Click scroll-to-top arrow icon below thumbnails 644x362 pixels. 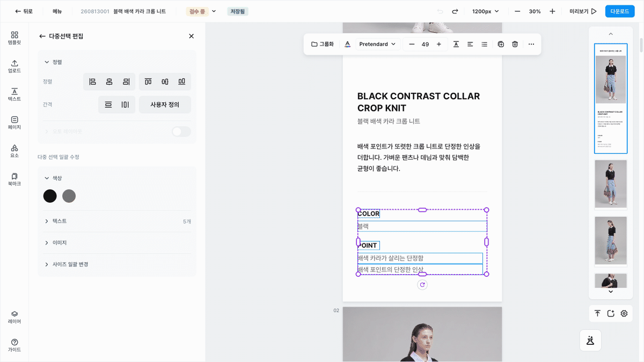click(x=597, y=314)
